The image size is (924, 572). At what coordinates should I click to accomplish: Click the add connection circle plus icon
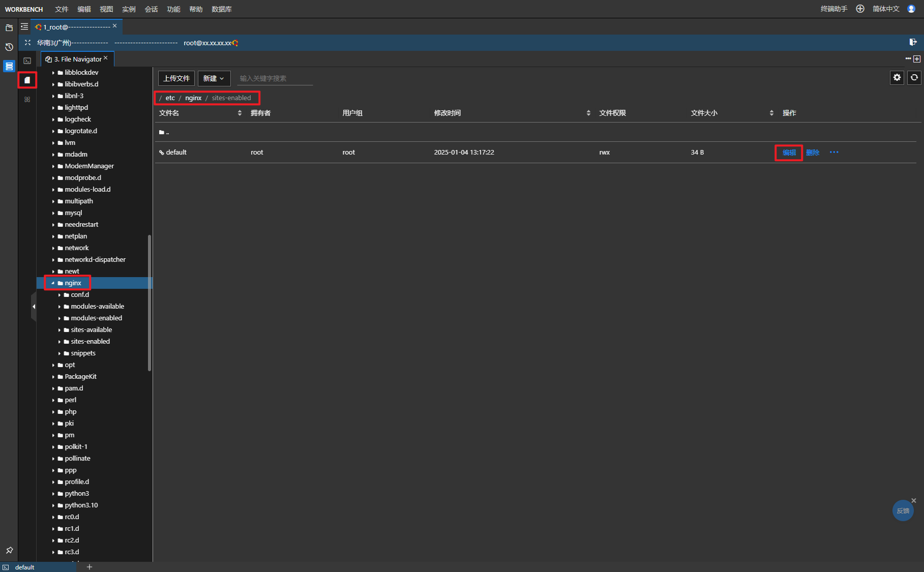[x=860, y=9]
